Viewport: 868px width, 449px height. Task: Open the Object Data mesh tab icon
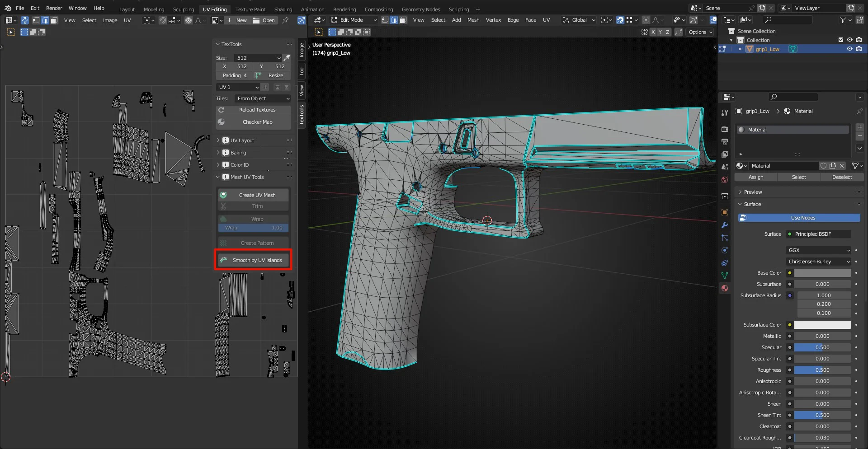coord(725,276)
